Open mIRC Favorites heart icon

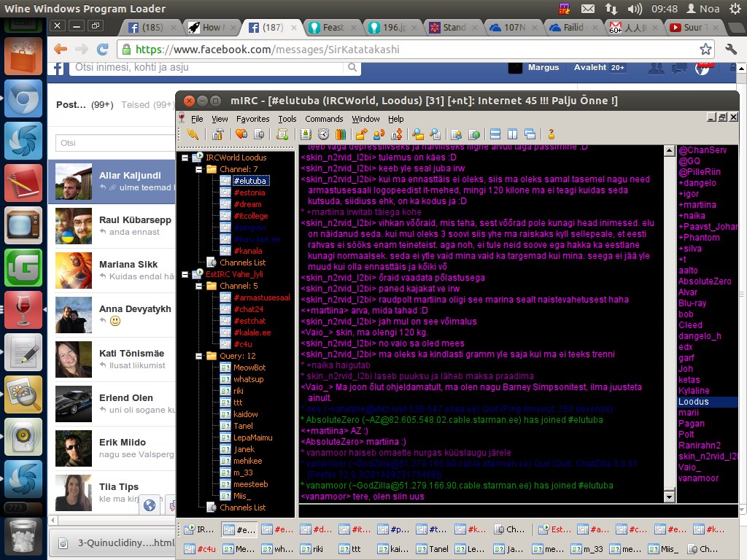(x=241, y=135)
